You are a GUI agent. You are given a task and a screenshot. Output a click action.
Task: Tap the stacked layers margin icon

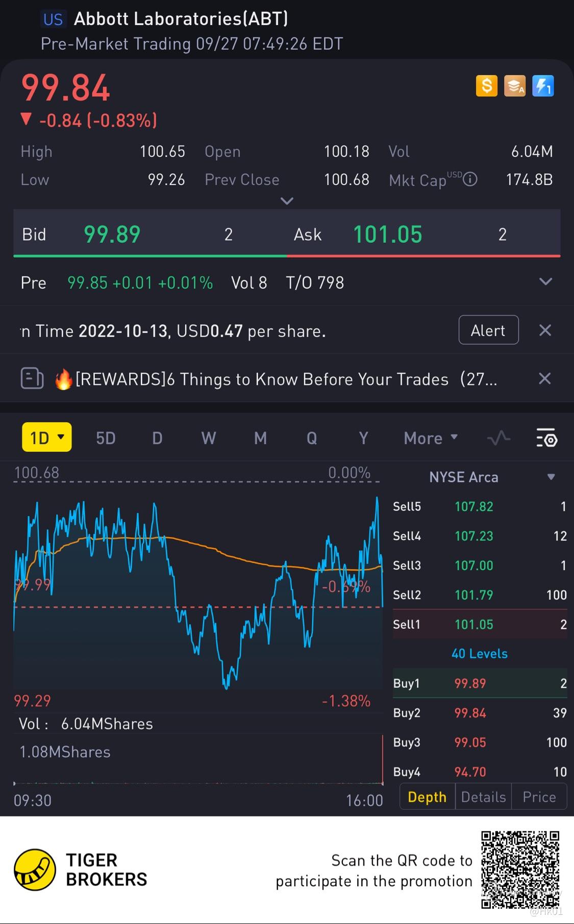coord(515,86)
